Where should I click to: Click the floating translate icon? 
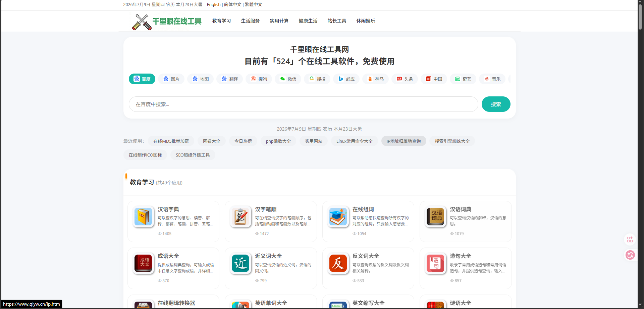point(630,255)
